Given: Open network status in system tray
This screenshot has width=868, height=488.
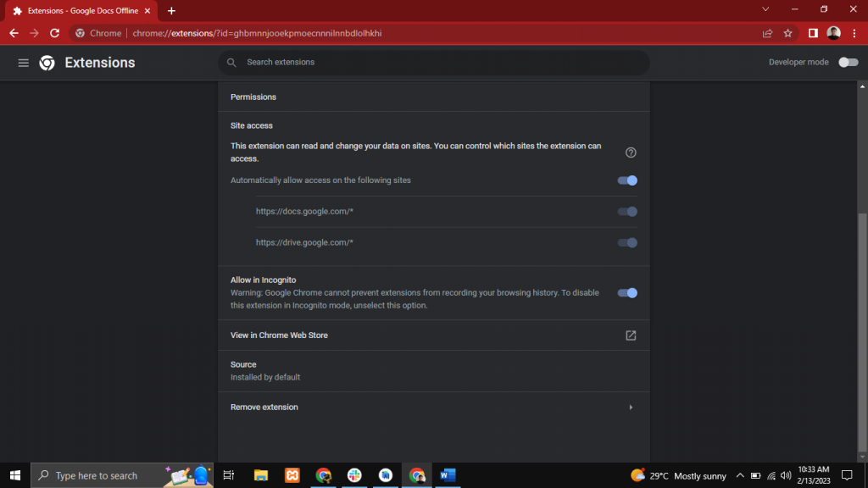Looking at the screenshot, I should tap(771, 475).
